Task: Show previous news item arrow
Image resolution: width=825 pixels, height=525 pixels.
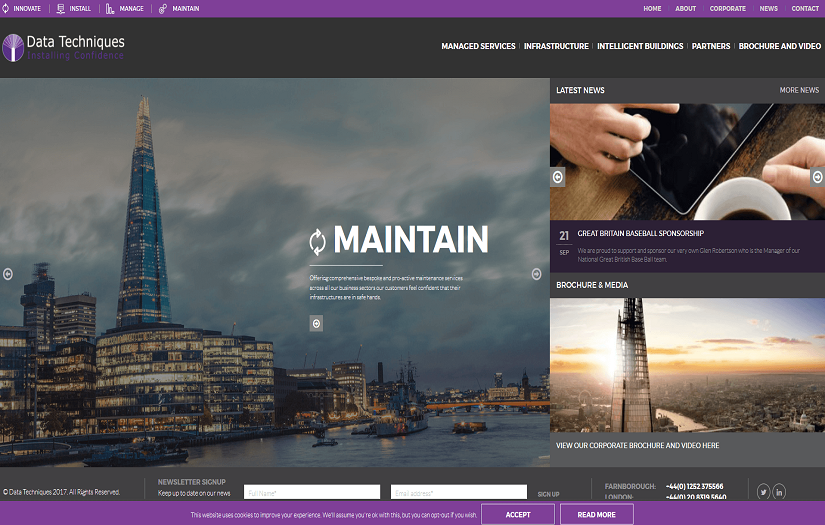Action: (x=558, y=177)
